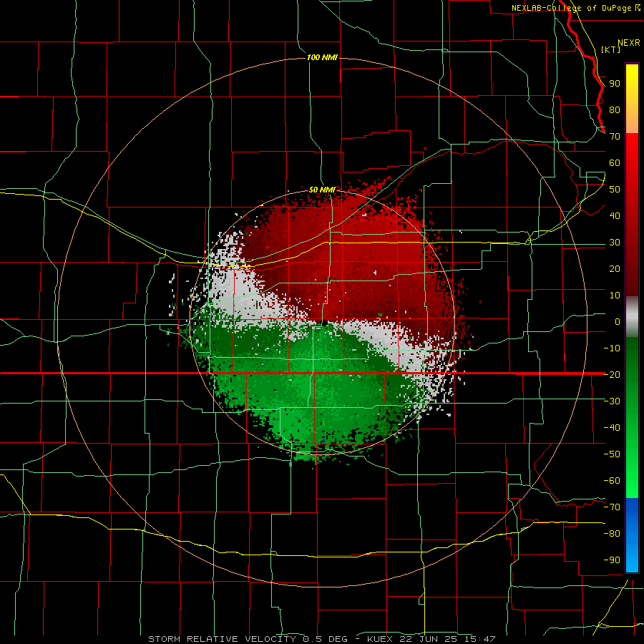Screen dimensions: 644x644
Task: Click the green inbound segment of color scale
Action: click(x=632, y=418)
